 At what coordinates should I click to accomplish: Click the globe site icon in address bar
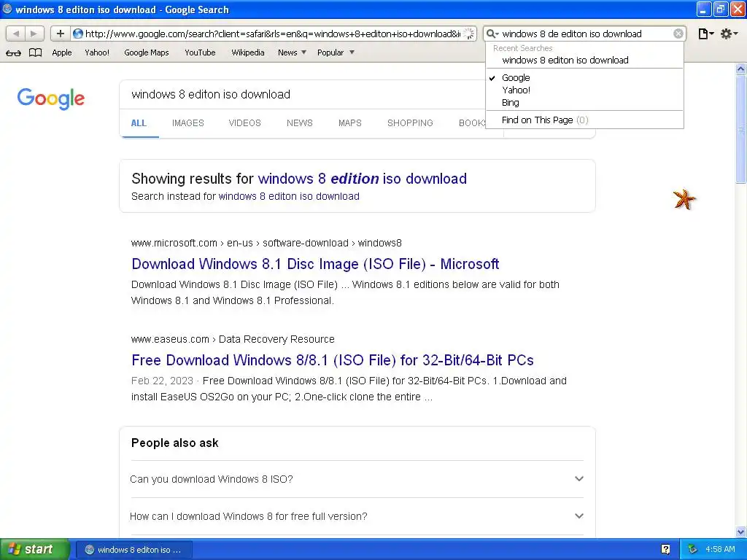coord(77,34)
